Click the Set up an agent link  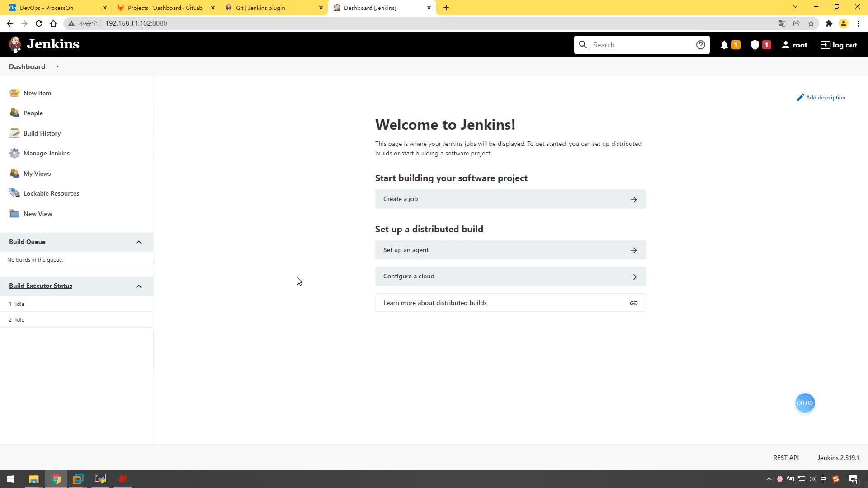(510, 250)
